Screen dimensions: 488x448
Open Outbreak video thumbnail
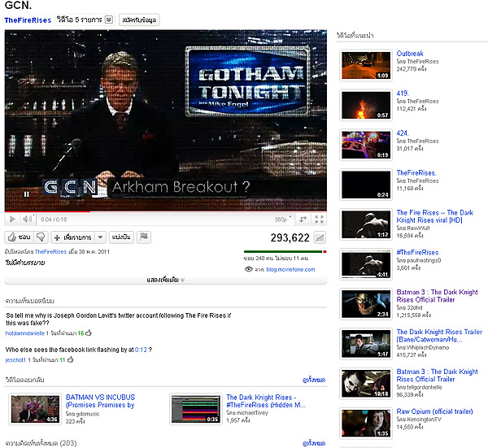(366, 65)
